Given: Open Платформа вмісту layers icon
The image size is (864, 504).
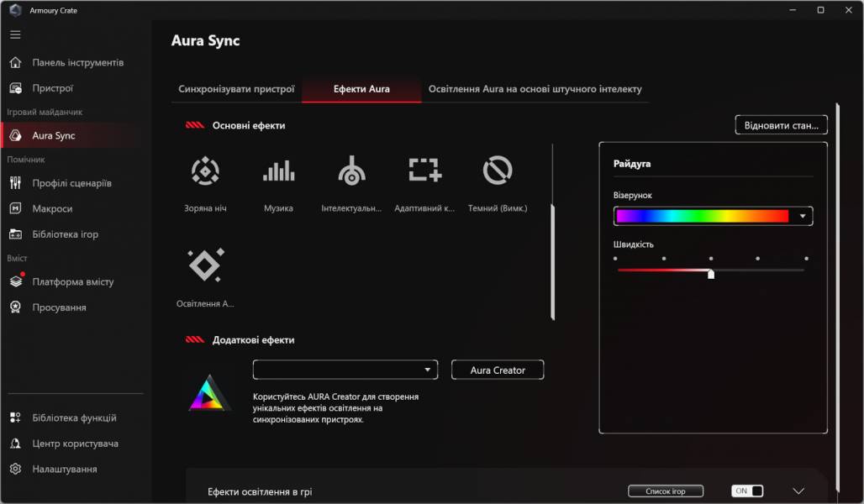Looking at the screenshot, I should (x=16, y=281).
